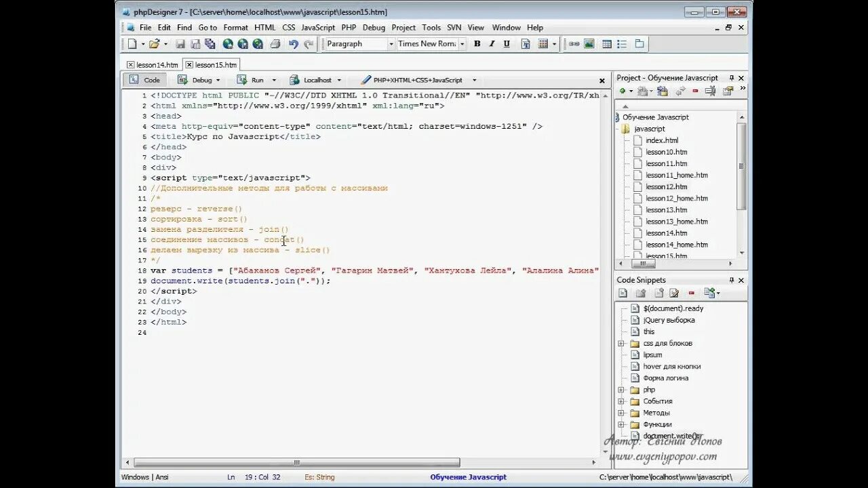Click the Project panel vertical scrollbar thumb
Image resolution: width=868 pixels, height=488 pixels.
pyautogui.click(x=741, y=166)
